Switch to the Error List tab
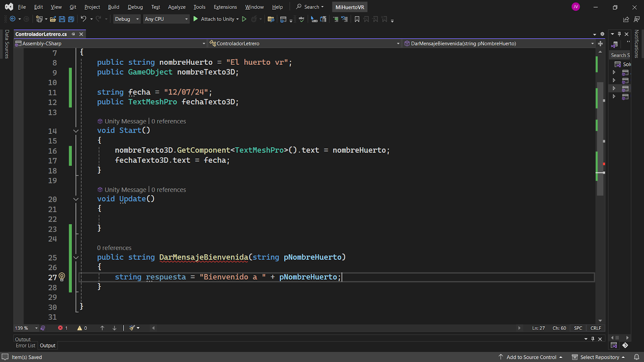644x362 pixels. coord(25,346)
